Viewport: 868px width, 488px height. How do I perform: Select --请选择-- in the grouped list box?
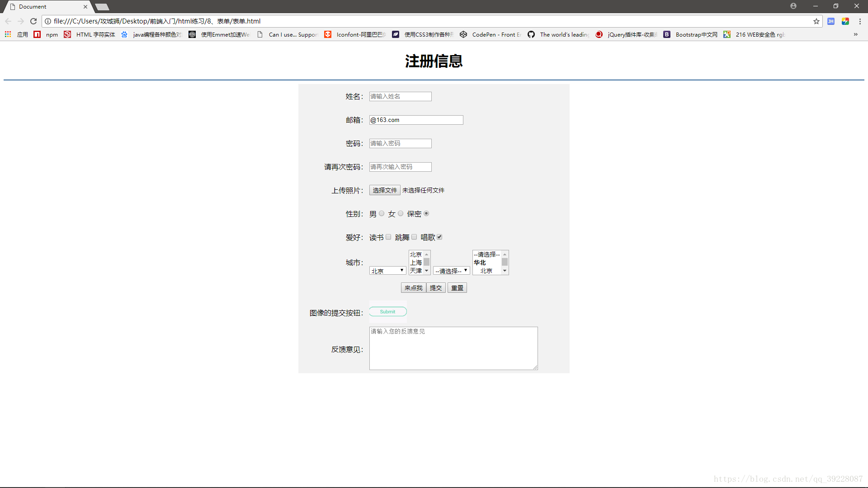click(x=487, y=254)
